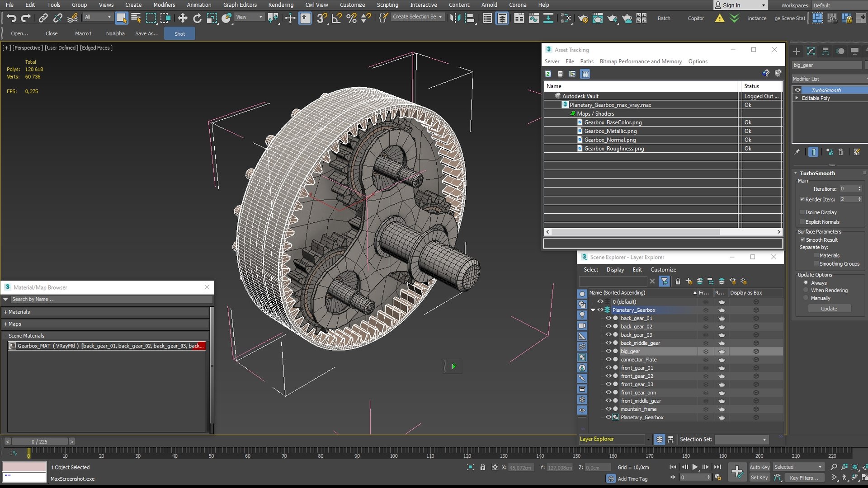Viewport: 868px width, 488px height.
Task: Activate the Select and Link tool
Action: (43, 18)
